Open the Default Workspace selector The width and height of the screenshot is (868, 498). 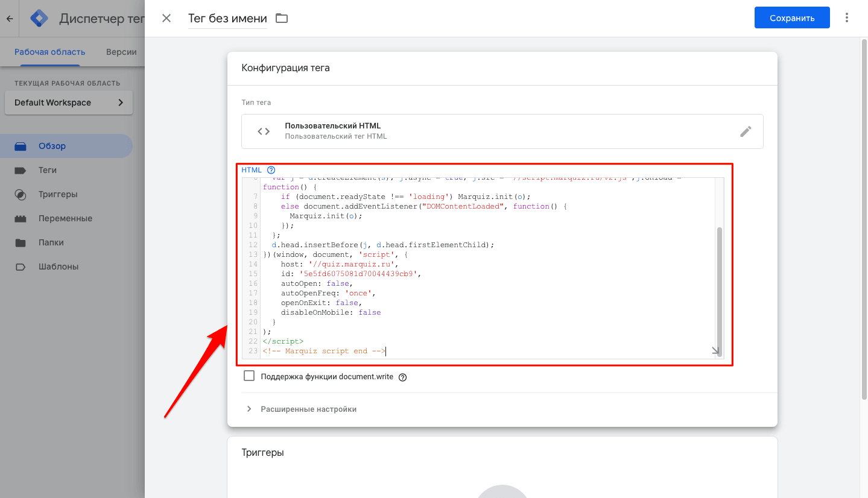click(69, 102)
